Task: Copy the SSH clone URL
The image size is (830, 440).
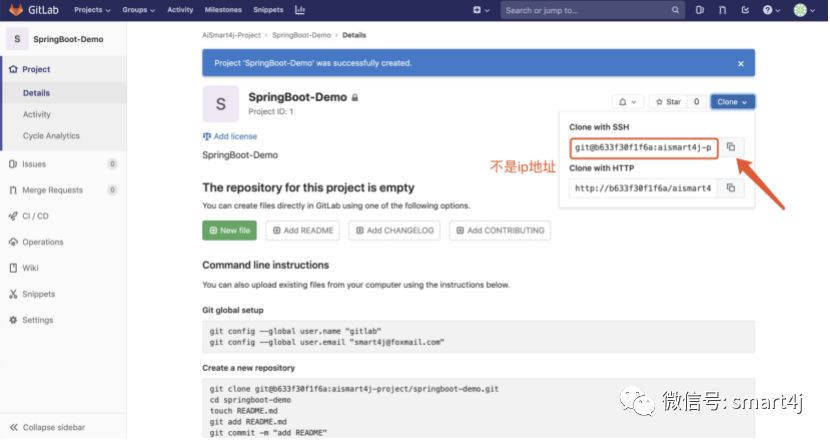Action: [731, 147]
